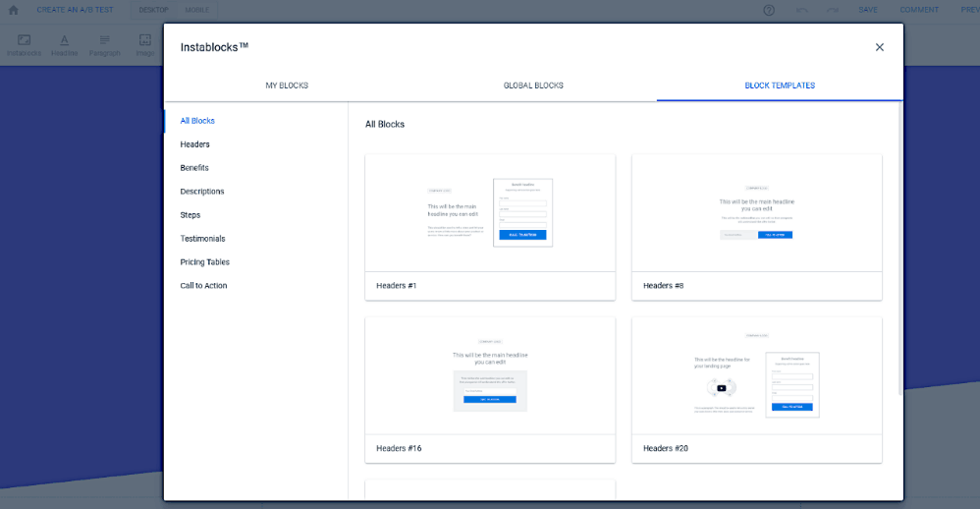Switch to the Global Blocks tab

click(x=533, y=85)
